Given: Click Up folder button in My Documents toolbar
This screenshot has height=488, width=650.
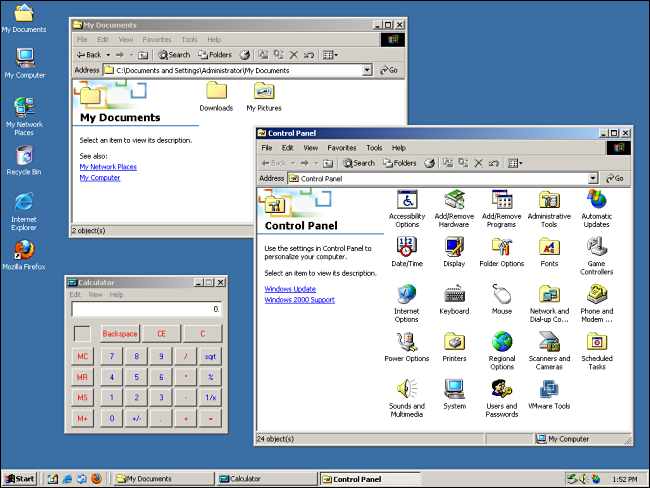Looking at the screenshot, I should tap(143, 55).
